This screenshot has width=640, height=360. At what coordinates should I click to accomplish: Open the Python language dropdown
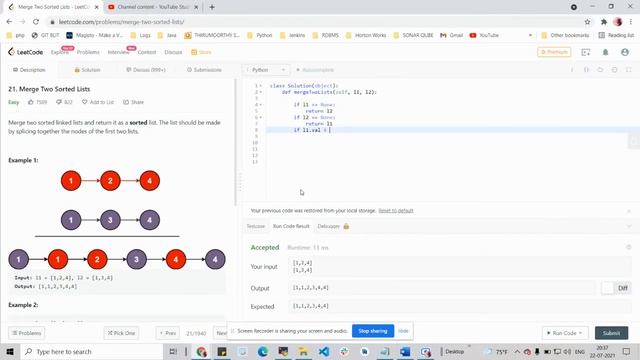[x=266, y=70]
